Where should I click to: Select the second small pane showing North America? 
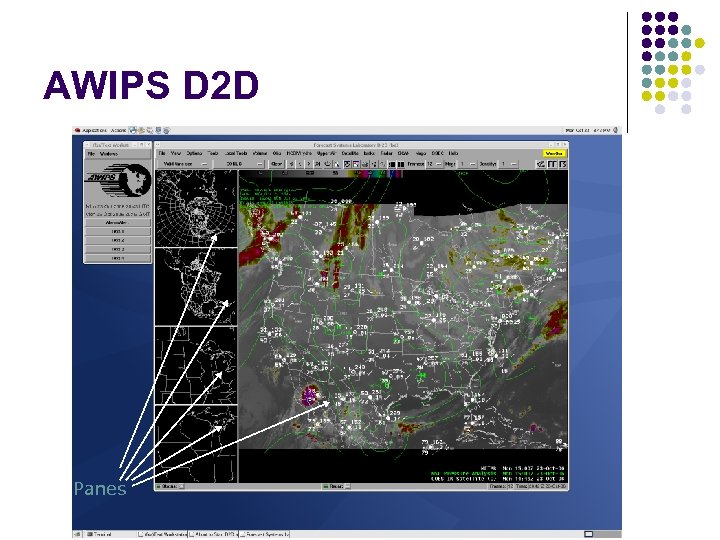click(x=196, y=287)
